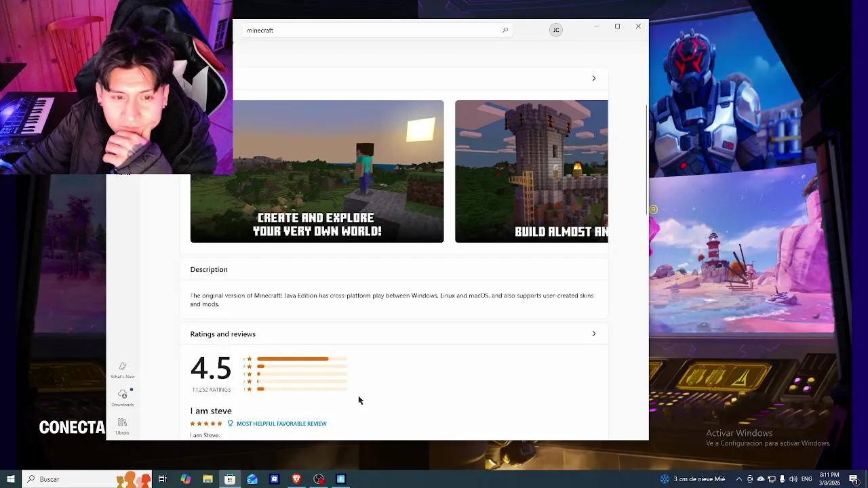Open the 'I am steve' review title
Image resolution: width=868 pixels, height=488 pixels.
[x=211, y=411]
